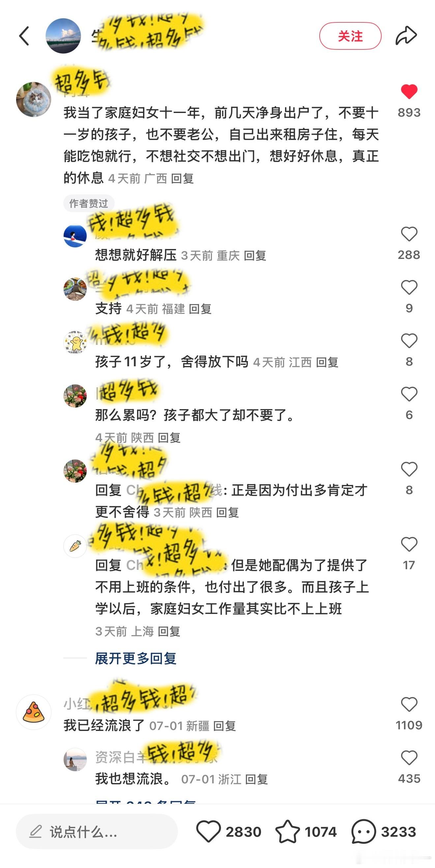Like the comment with 288 likes
This screenshot has width=435, height=868.
[409, 234]
